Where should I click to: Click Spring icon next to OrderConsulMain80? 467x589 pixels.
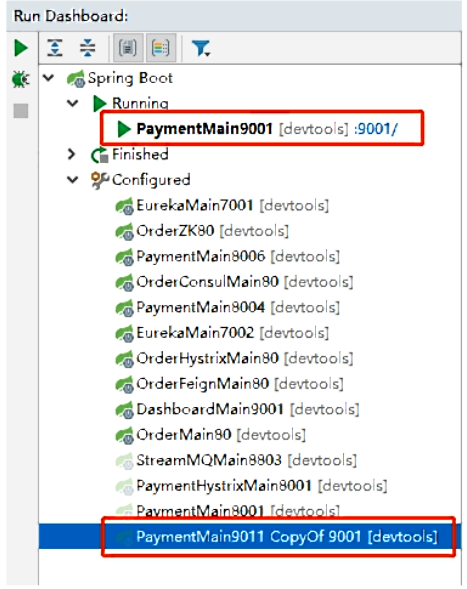click(124, 282)
